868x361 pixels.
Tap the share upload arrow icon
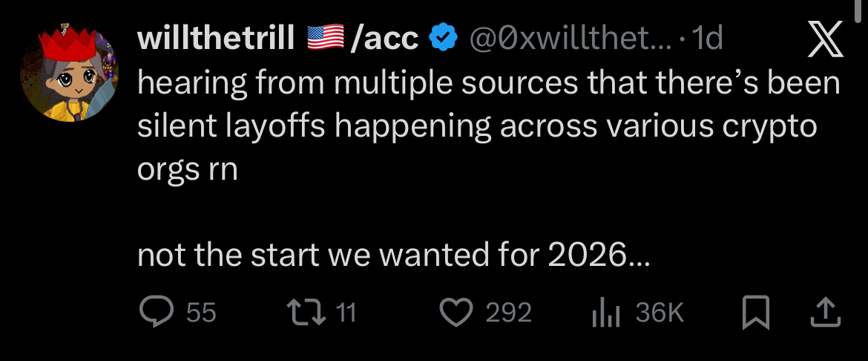tap(826, 313)
